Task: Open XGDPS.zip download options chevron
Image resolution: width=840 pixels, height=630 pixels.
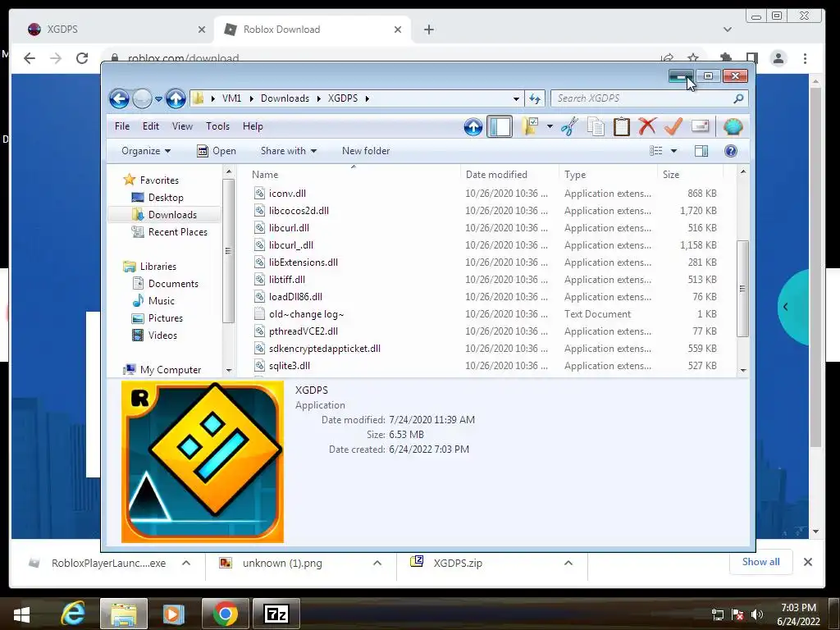Action: [x=568, y=563]
